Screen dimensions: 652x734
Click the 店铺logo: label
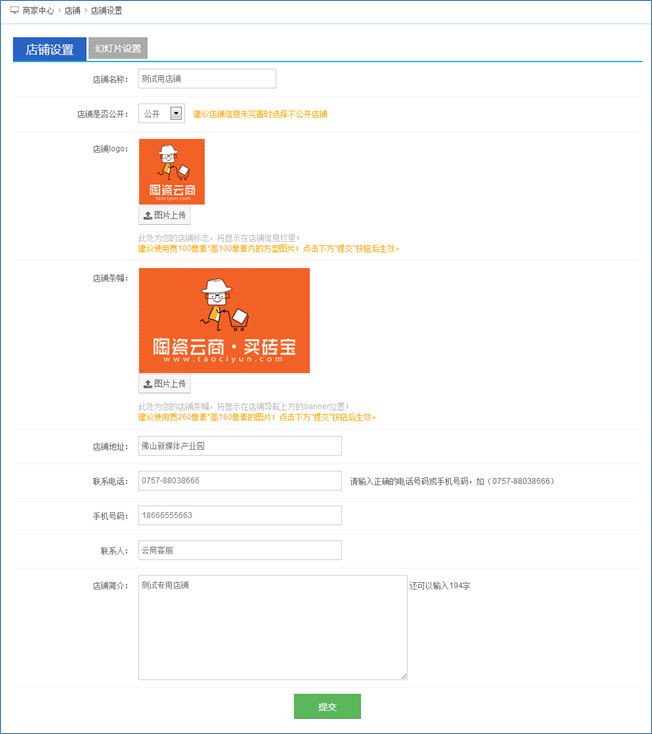click(x=110, y=149)
